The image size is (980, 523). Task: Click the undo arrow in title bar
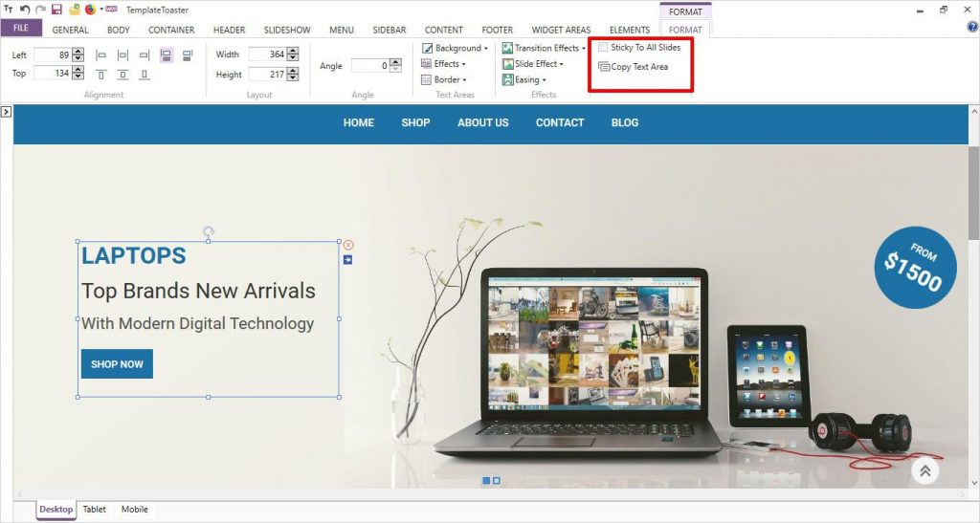pyautogui.click(x=25, y=10)
